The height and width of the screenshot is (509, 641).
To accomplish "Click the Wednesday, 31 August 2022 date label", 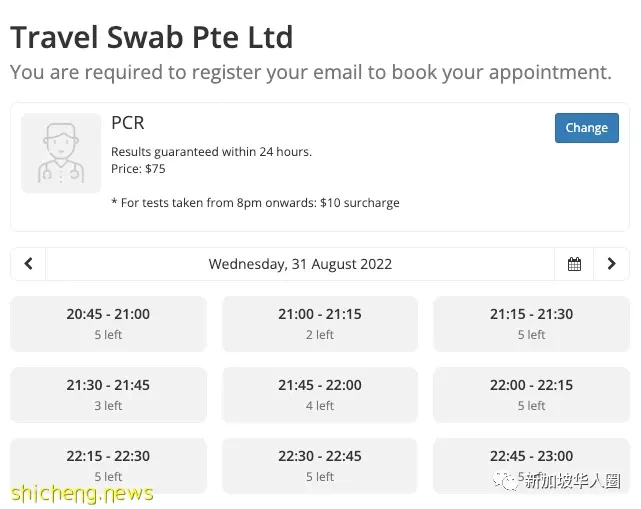I will pyautogui.click(x=300, y=264).
